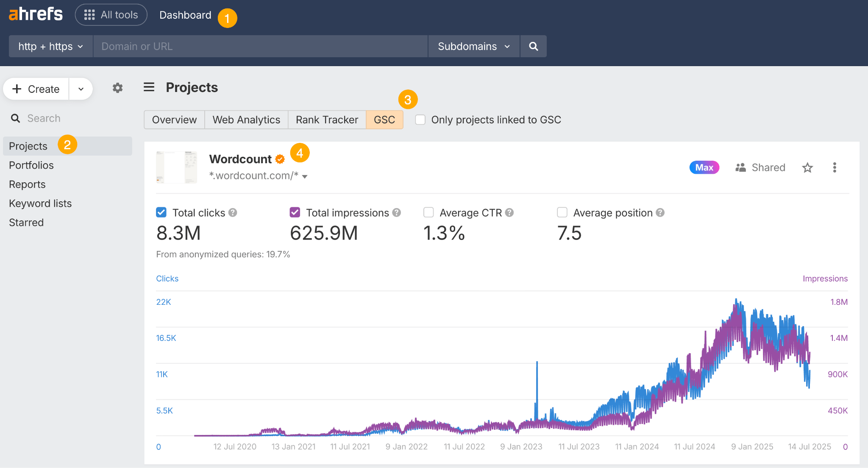The width and height of the screenshot is (868, 468).
Task: Open Keyword lists from the sidebar
Action: coord(40,203)
